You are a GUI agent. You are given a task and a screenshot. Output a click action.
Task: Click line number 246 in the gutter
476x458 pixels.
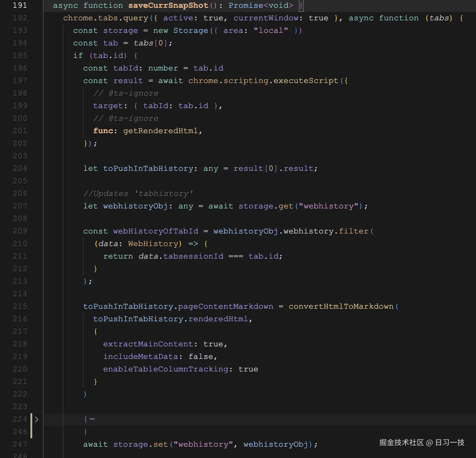click(x=20, y=432)
